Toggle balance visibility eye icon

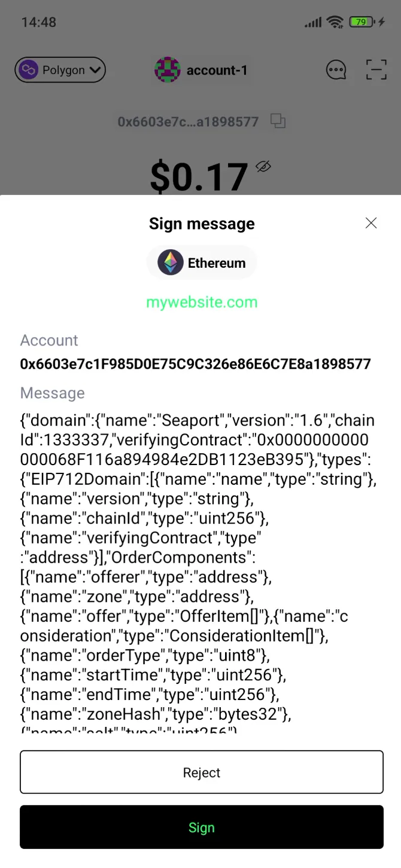coord(263,167)
